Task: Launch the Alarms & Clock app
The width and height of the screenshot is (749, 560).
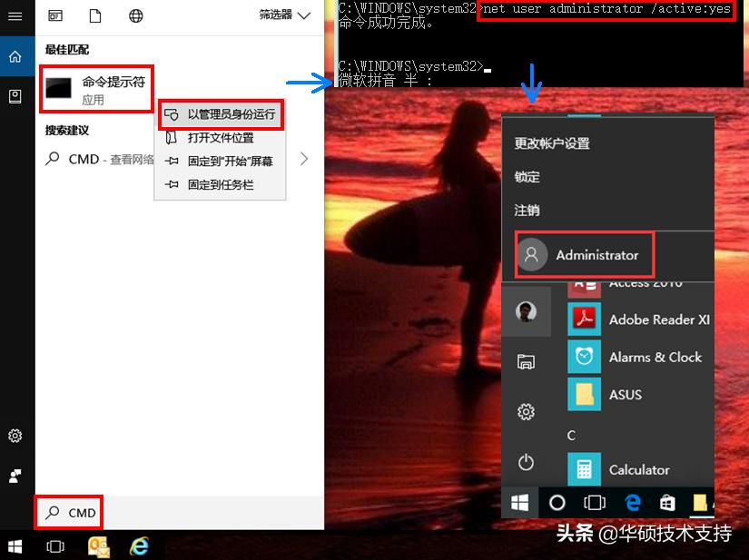Action: click(655, 357)
